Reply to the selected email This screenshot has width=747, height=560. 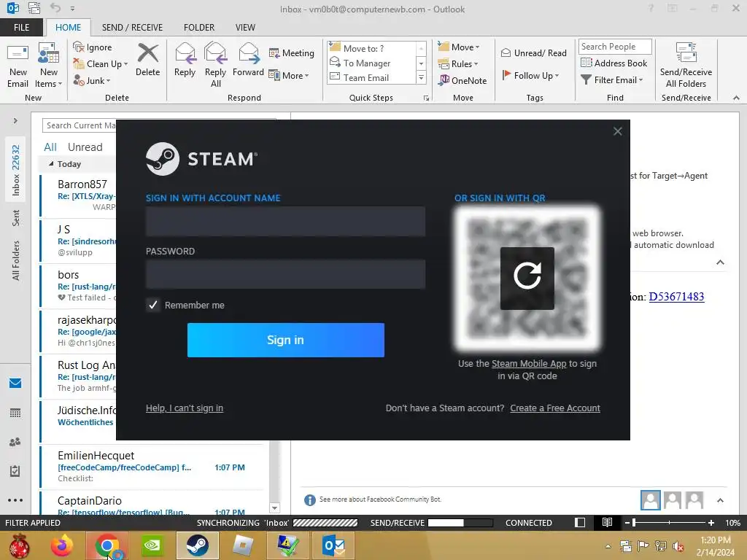pyautogui.click(x=185, y=60)
